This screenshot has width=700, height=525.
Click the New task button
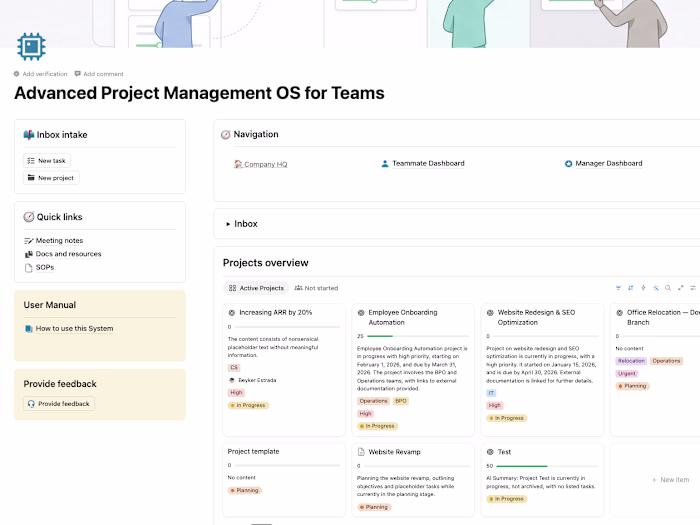click(47, 160)
